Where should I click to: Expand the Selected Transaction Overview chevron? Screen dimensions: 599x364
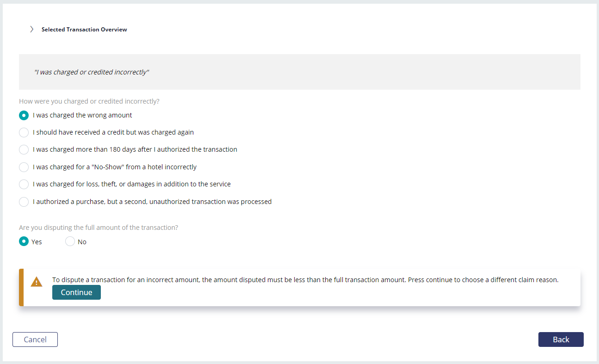31,29
